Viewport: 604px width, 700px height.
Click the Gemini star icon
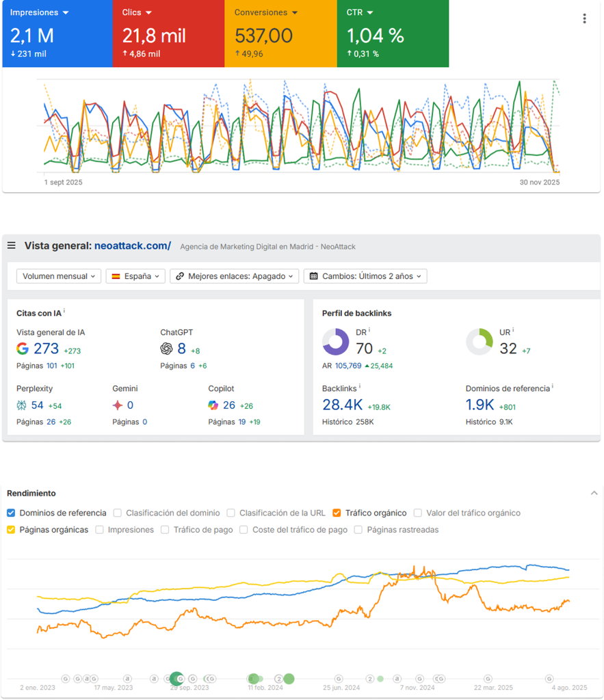118,405
